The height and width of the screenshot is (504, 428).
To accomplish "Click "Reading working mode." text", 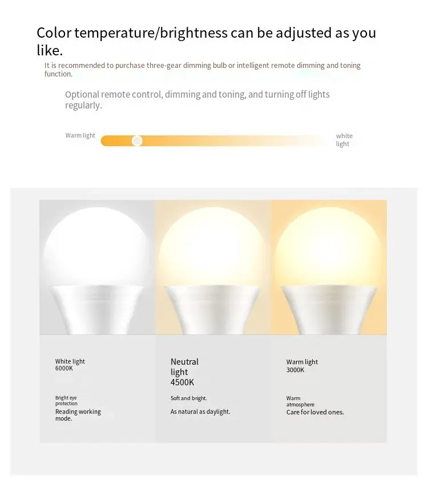I will [x=78, y=415].
